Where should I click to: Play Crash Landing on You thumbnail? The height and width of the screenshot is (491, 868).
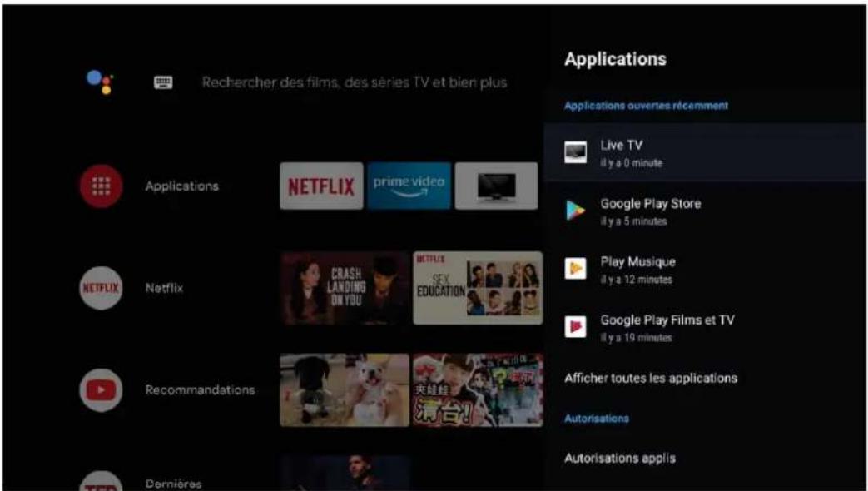click(345, 288)
